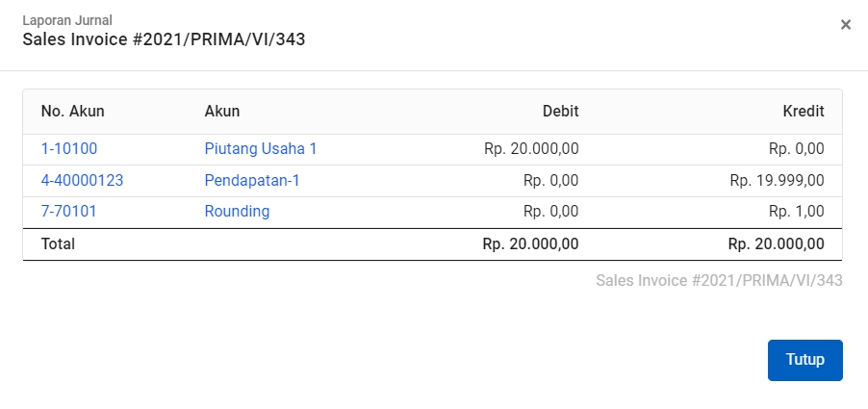Open the Rounding account link
Image resolution: width=868 pixels, height=409 pixels.
[x=237, y=212]
